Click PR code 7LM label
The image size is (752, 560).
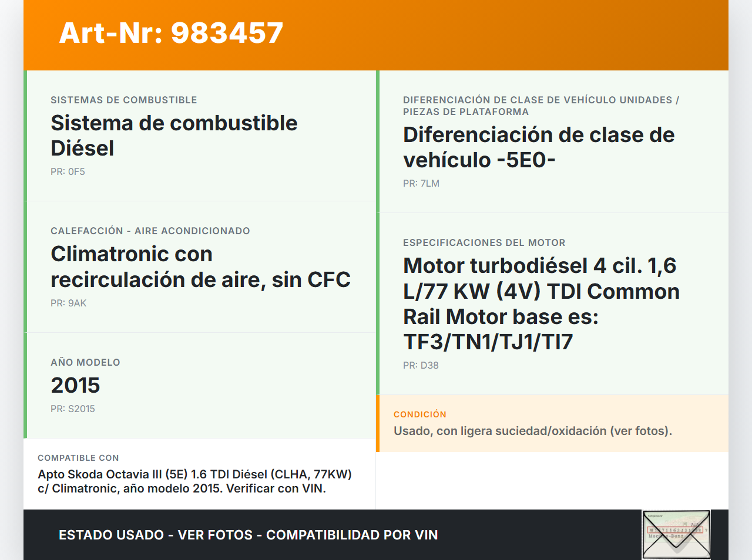pos(421,183)
